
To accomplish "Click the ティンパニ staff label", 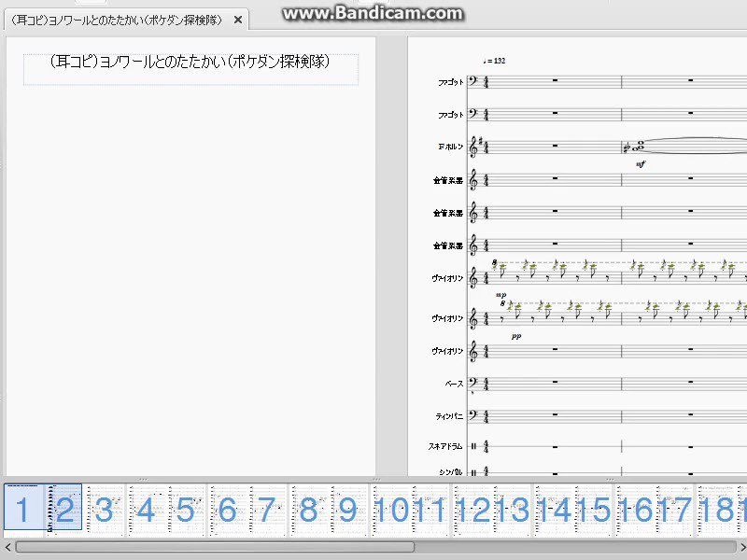I will (449, 416).
